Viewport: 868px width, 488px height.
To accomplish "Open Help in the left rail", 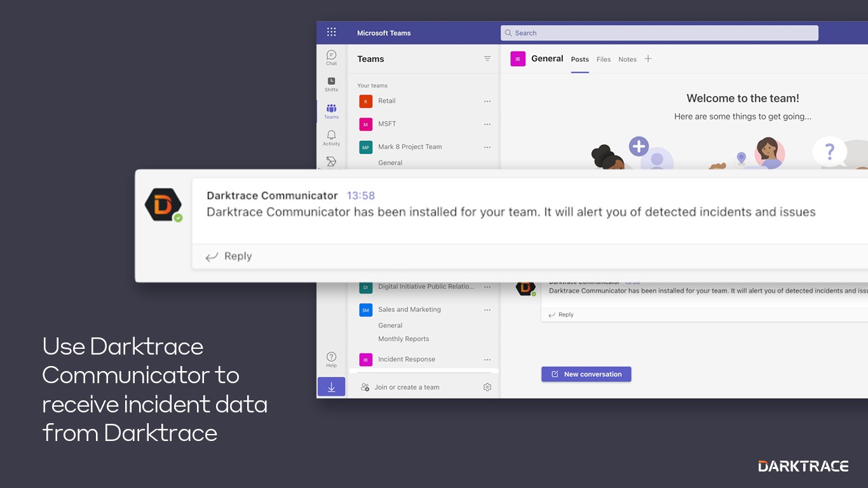I will [x=331, y=360].
